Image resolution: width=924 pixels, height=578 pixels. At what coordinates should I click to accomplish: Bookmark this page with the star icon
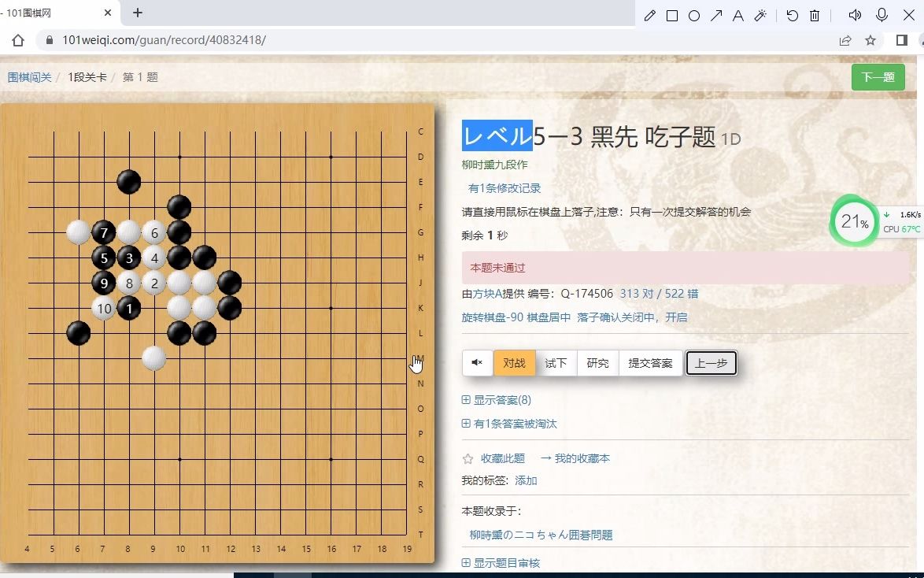[870, 40]
